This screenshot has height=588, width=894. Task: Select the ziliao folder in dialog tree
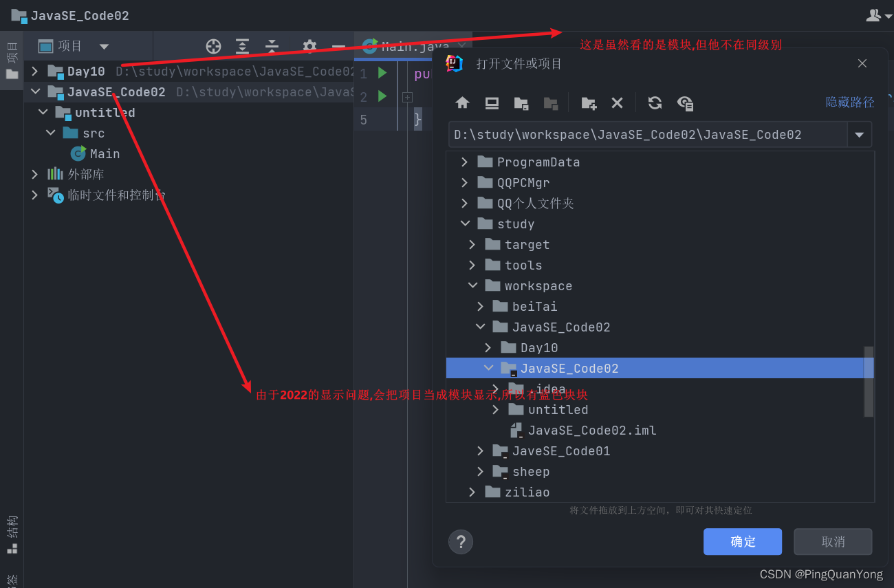tap(517, 492)
